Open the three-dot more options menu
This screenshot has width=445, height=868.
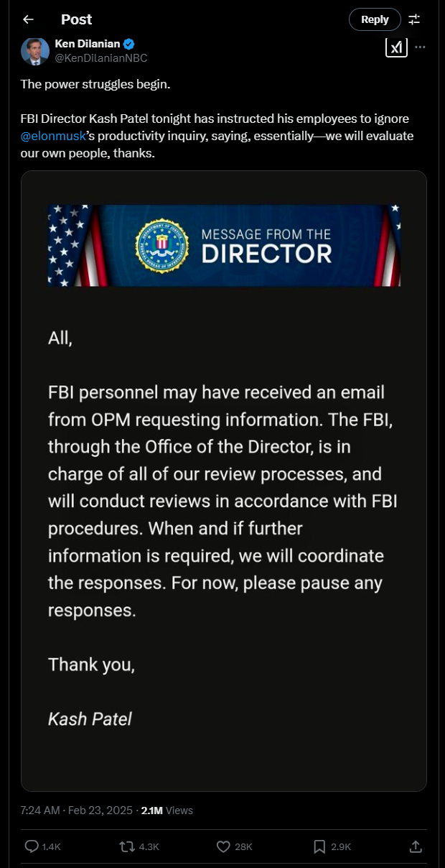[421, 47]
